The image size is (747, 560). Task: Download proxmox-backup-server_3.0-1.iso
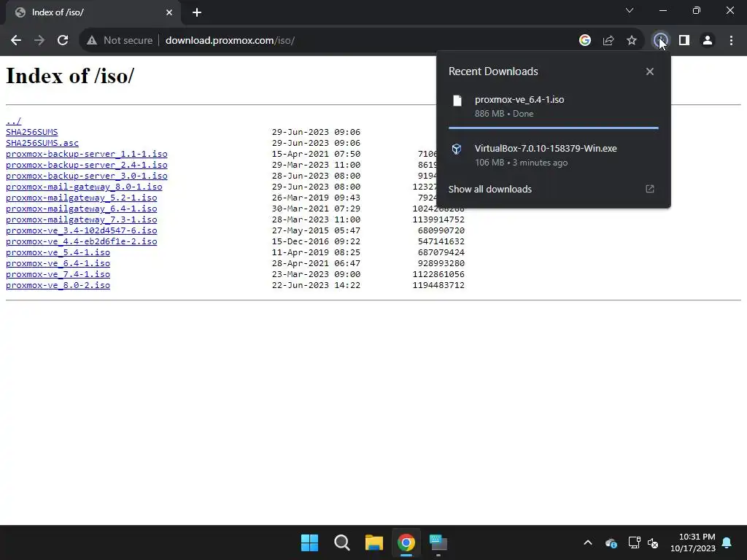(86, 176)
